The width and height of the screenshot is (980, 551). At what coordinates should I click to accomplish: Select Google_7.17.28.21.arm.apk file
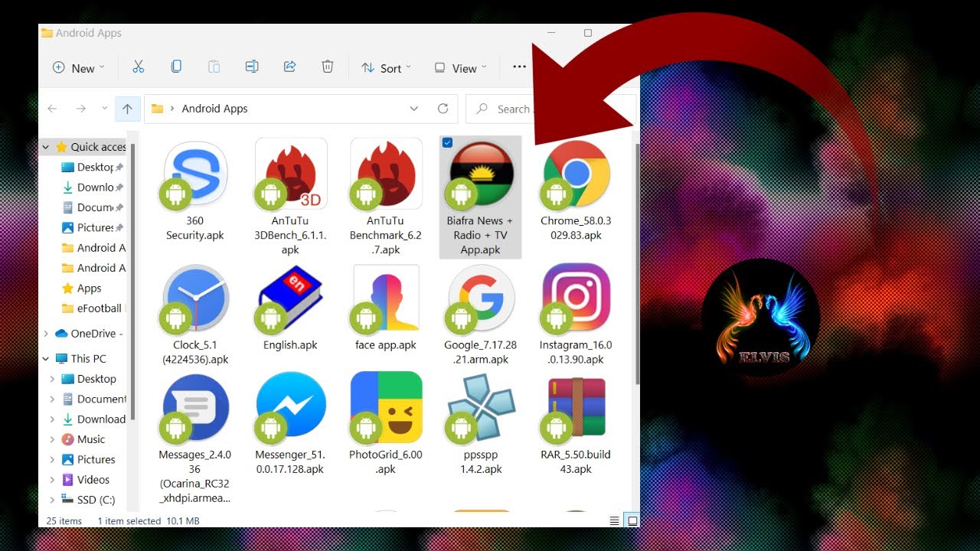[481, 315]
